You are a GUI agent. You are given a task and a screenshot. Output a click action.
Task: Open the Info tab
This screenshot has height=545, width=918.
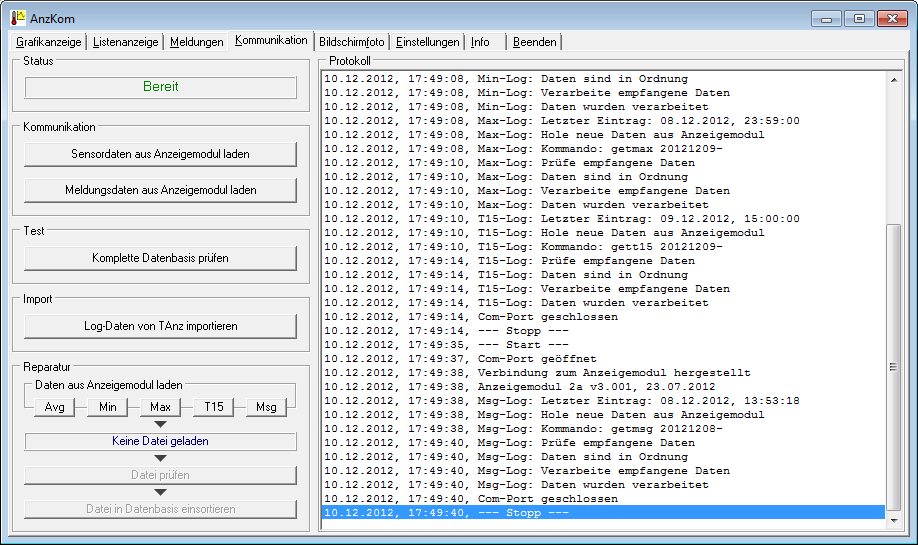[x=481, y=42]
